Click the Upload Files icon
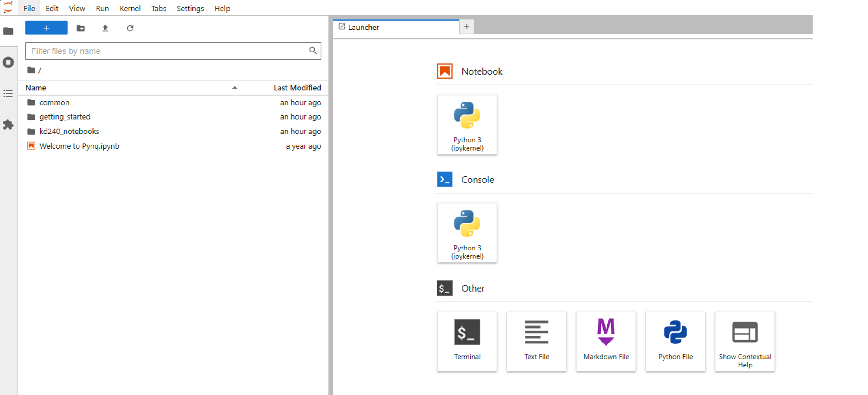Image resolution: width=868 pixels, height=395 pixels. pyautogui.click(x=105, y=28)
